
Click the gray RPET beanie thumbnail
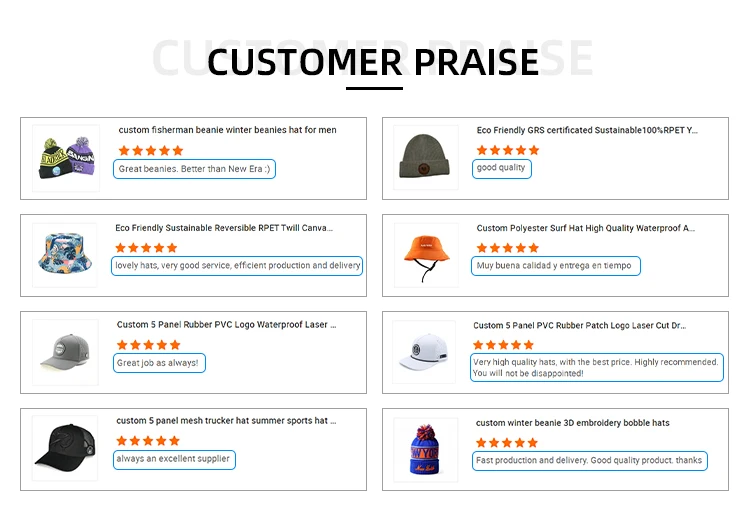[x=425, y=158]
